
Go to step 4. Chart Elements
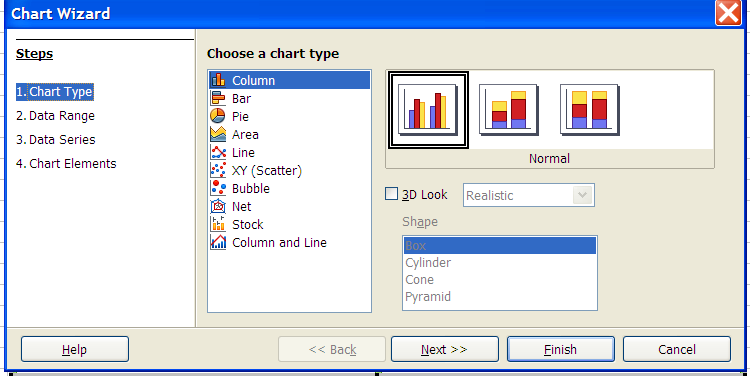(66, 164)
